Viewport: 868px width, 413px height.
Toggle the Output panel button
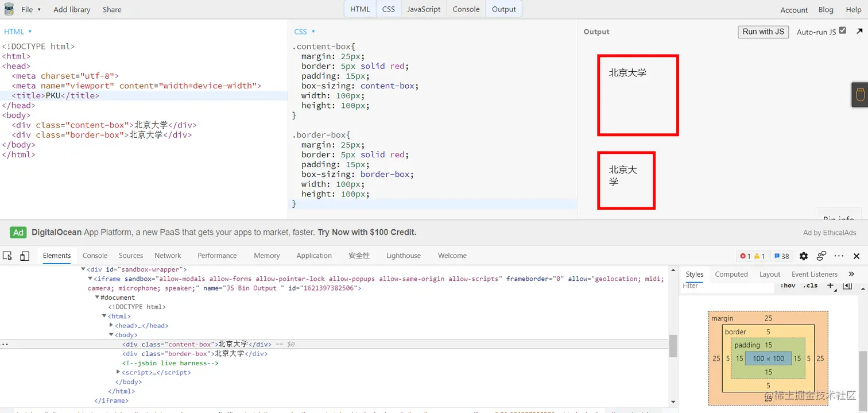click(x=504, y=9)
